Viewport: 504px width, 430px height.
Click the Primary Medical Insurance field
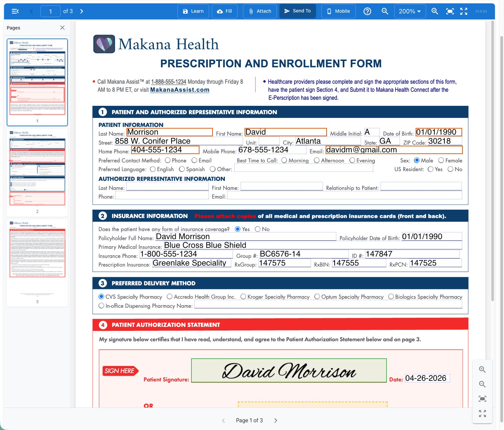(313, 245)
